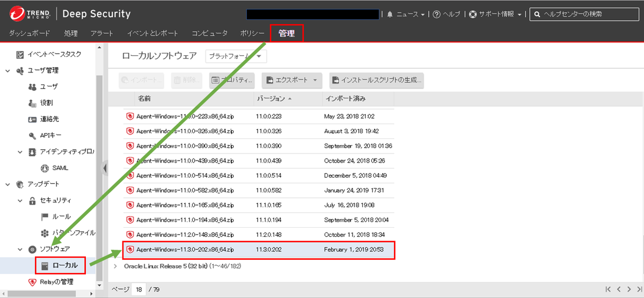
Task: Click the Users icon under user management
Action: (32, 86)
